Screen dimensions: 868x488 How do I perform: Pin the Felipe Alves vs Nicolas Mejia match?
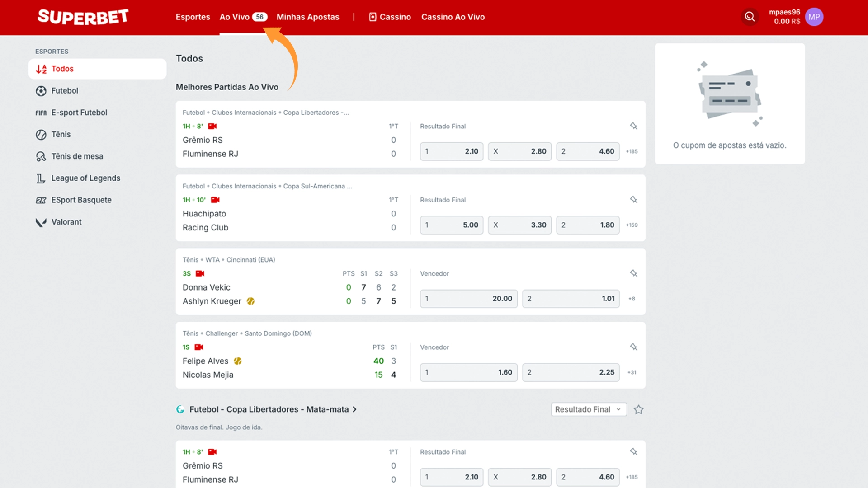[x=633, y=347]
